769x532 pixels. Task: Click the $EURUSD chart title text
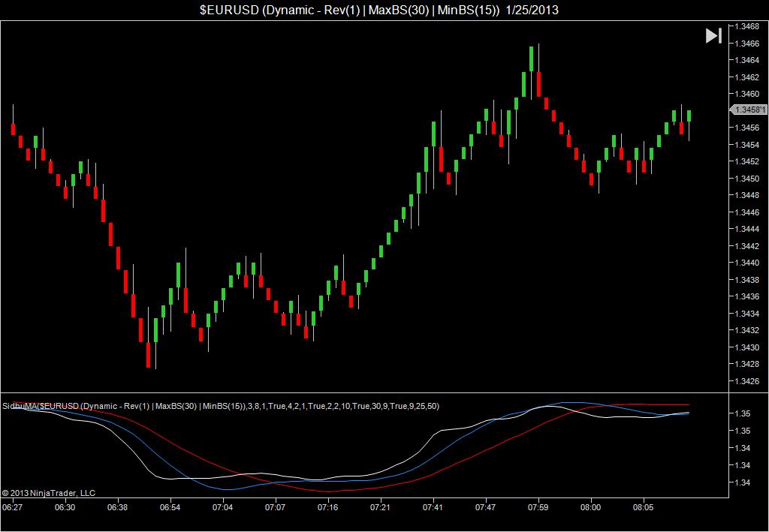[x=378, y=10]
